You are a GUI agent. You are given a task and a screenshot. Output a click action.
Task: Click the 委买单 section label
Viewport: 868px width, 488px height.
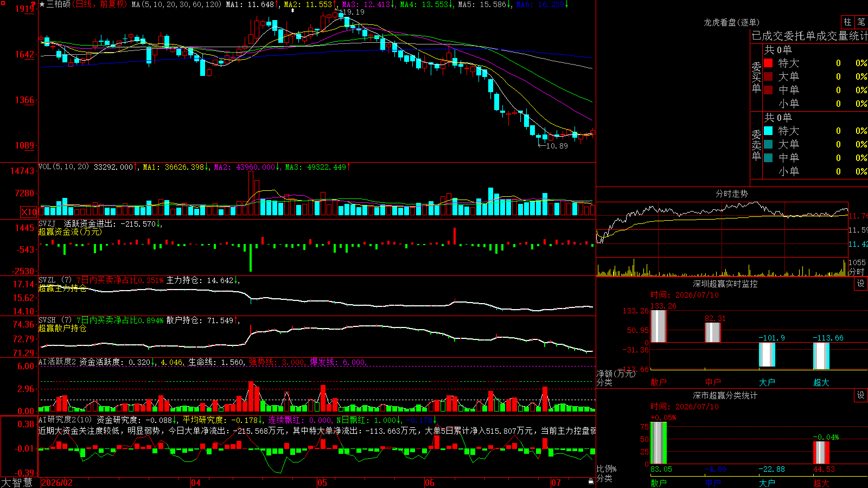coord(756,77)
